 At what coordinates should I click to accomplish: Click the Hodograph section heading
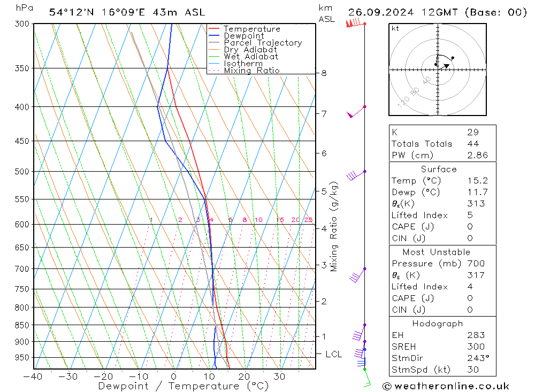(x=438, y=324)
